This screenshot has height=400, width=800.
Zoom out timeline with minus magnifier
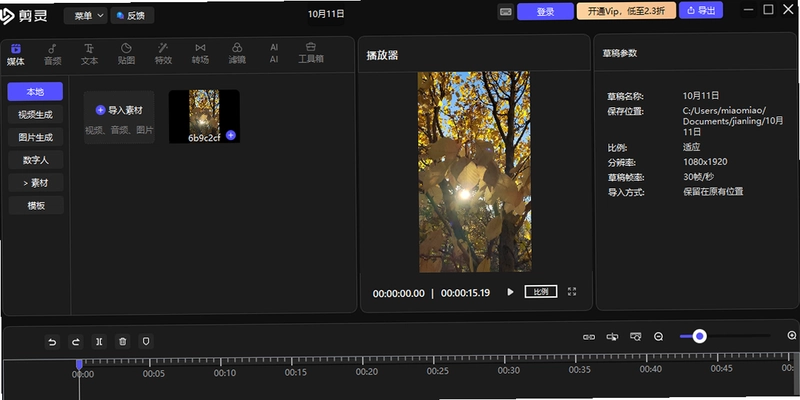point(659,337)
